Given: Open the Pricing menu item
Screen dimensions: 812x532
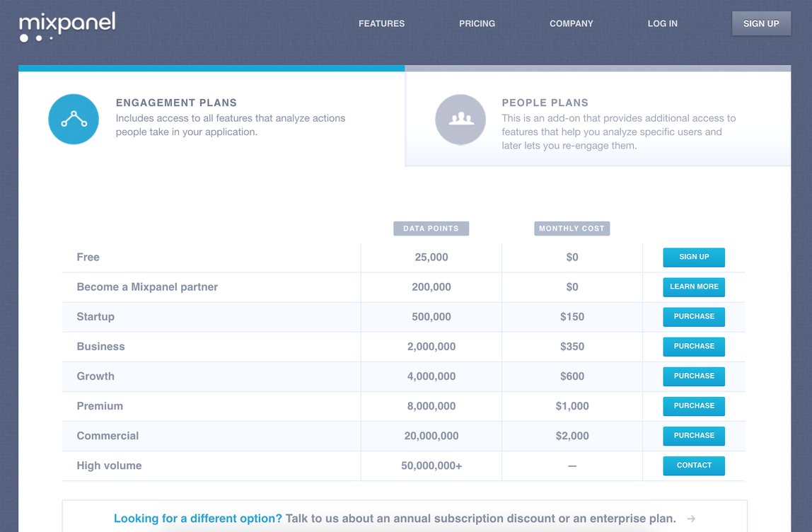Looking at the screenshot, I should (477, 23).
